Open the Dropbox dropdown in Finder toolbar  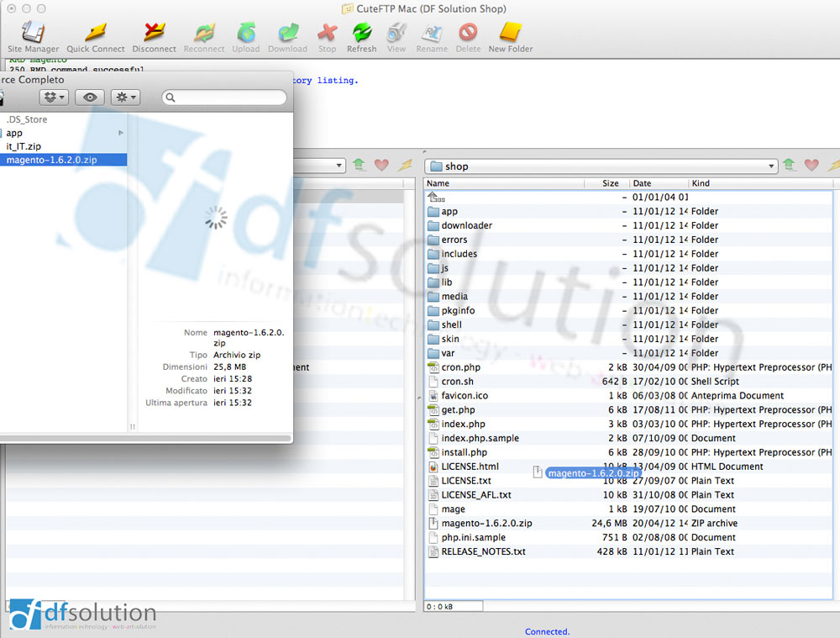click(54, 97)
